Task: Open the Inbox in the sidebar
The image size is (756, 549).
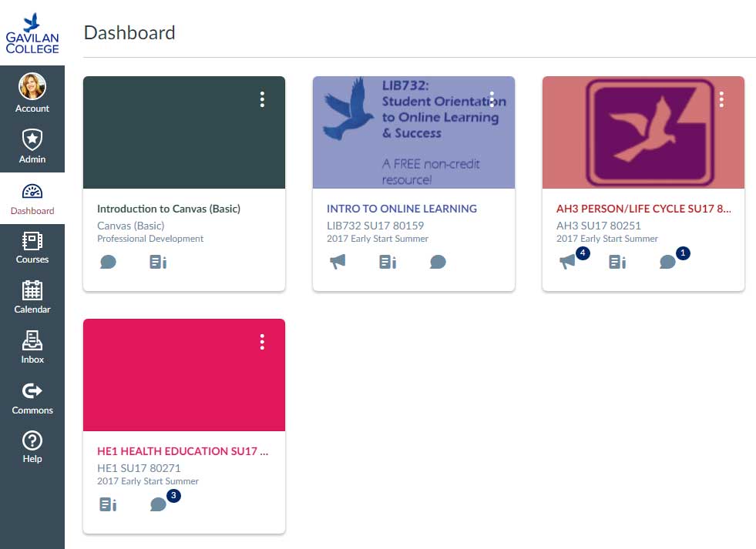Action: click(32, 348)
